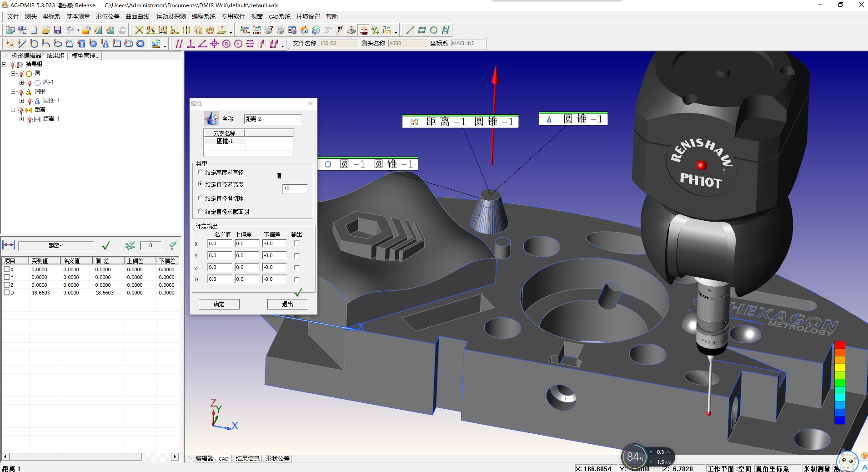Viewport: 868px width, 472px height.
Task: Click the joystick control icon
Action: point(351,30)
